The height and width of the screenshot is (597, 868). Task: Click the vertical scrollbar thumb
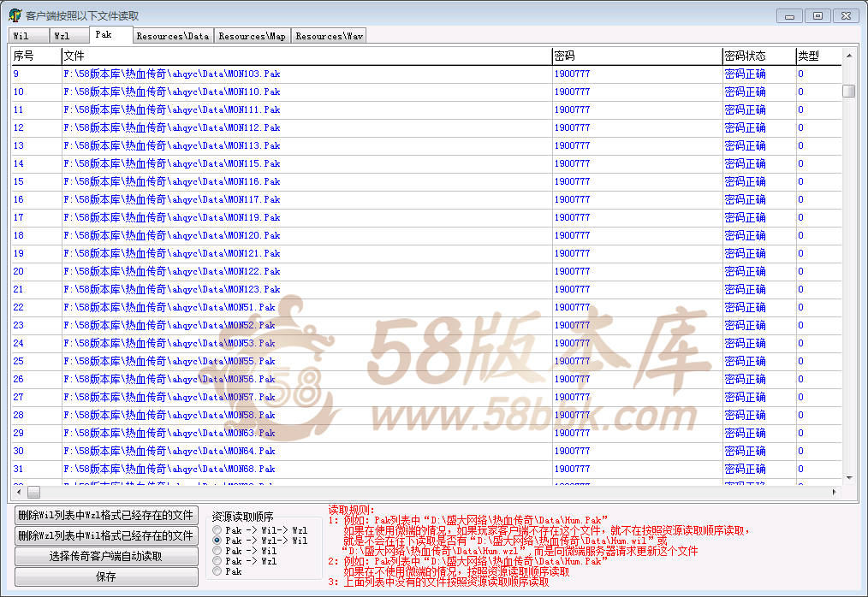(848, 91)
